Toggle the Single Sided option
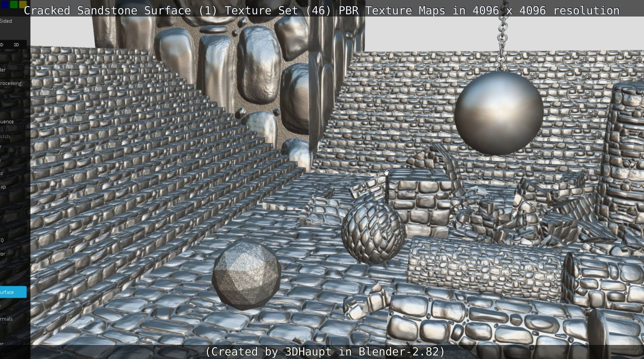644x359 pixels. (x=6, y=21)
